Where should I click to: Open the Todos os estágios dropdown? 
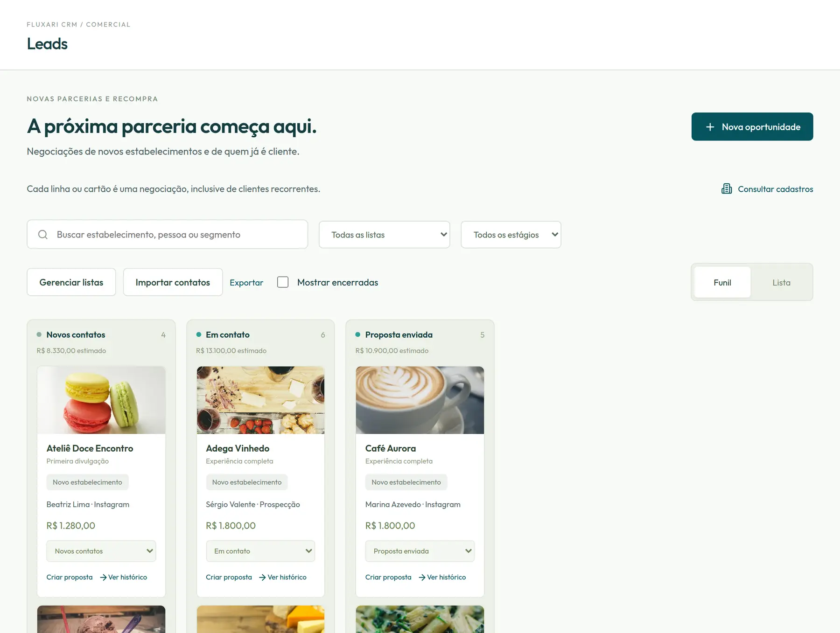click(511, 235)
